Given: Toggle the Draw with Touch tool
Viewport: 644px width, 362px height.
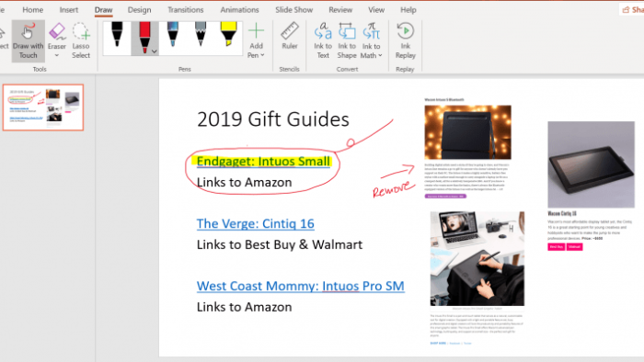Looking at the screenshot, I should click(x=28, y=41).
